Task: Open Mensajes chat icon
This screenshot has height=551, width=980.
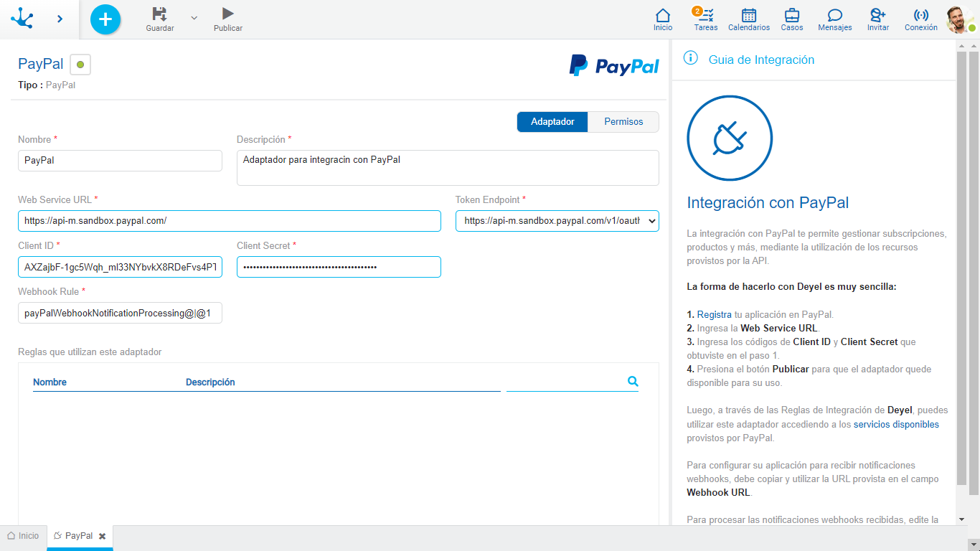Action: [x=835, y=19]
